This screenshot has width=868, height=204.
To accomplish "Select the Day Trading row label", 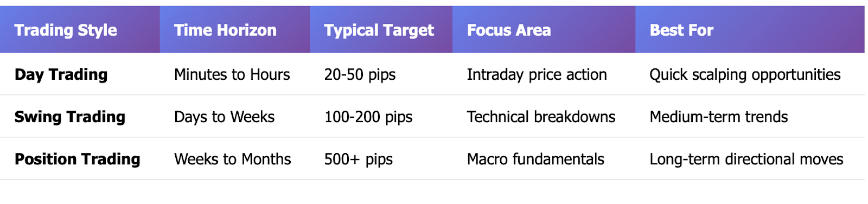I will pos(61,74).
